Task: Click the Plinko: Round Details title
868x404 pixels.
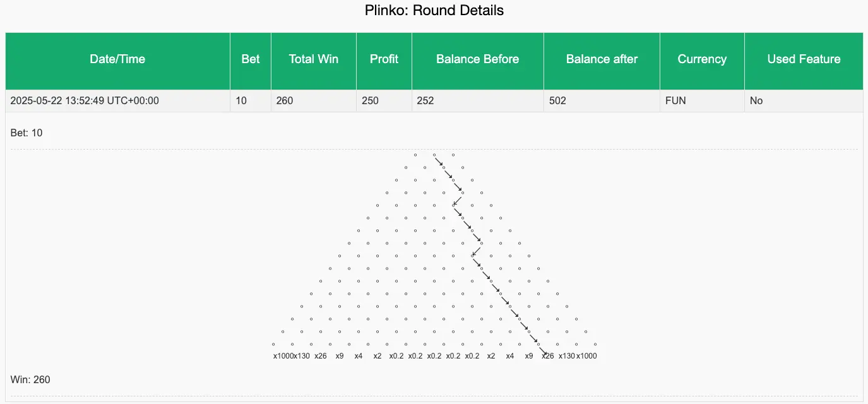Action: (434, 11)
